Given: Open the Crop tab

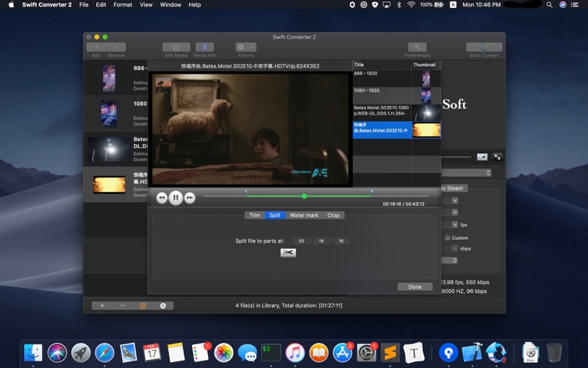Looking at the screenshot, I should click(333, 216).
